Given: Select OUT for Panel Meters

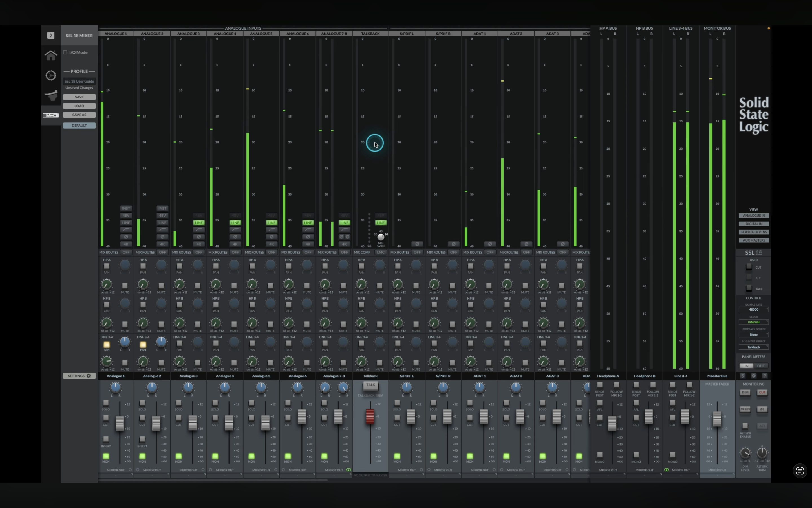Looking at the screenshot, I should (x=761, y=366).
